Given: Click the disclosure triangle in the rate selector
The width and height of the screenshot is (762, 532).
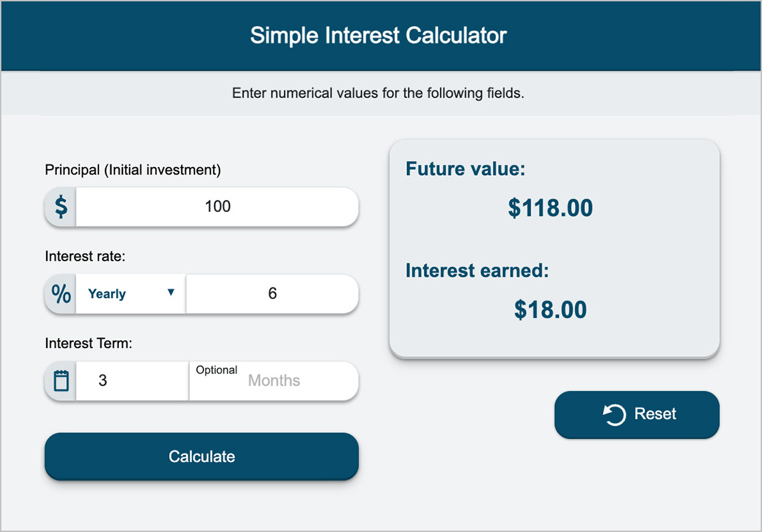Looking at the screenshot, I should [x=172, y=293].
